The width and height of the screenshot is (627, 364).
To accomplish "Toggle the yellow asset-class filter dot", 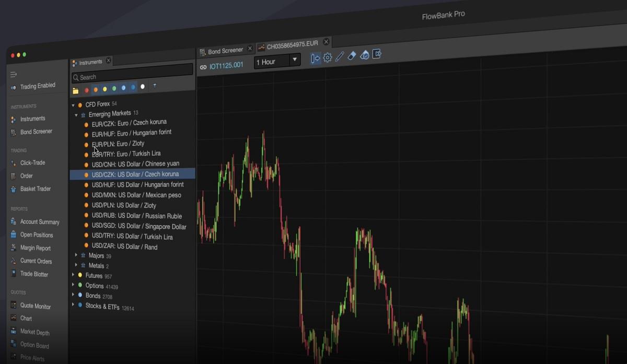I will click(x=105, y=89).
